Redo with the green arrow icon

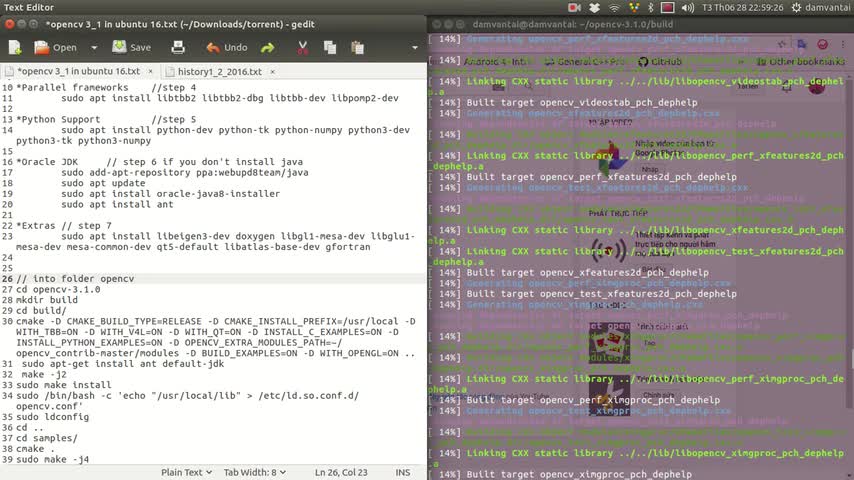[267, 48]
